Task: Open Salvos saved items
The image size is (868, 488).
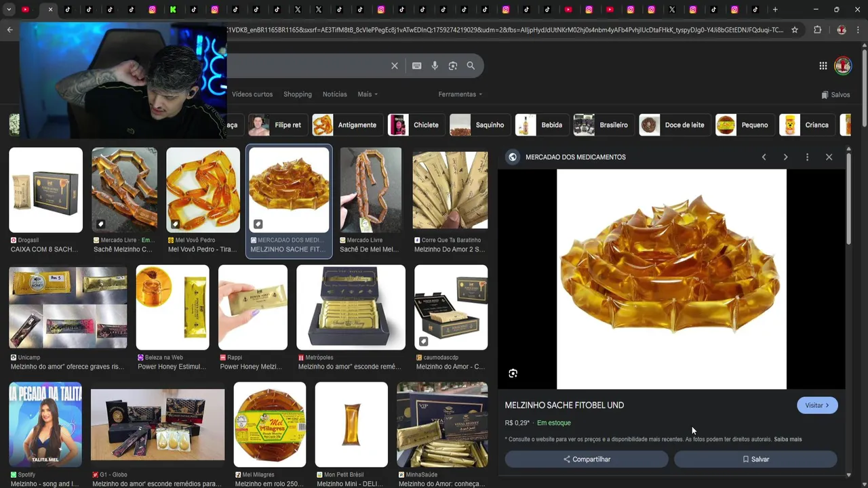Action: (x=835, y=95)
